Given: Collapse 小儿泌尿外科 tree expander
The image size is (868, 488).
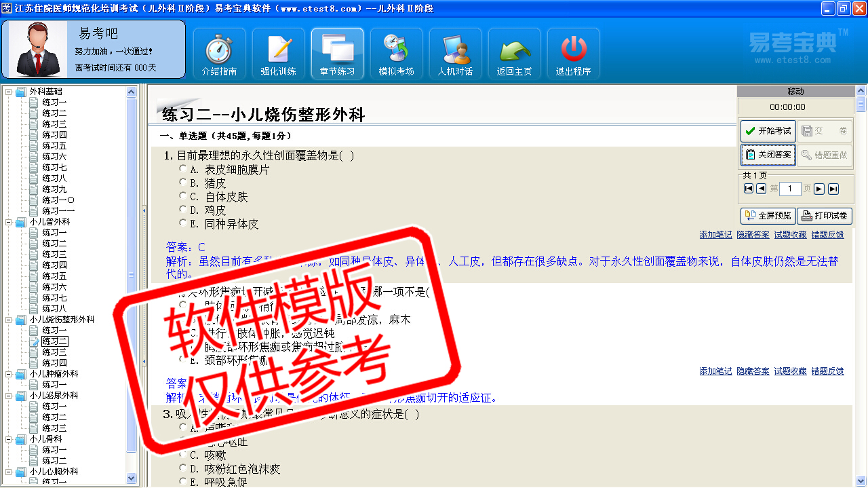Looking at the screenshot, I should click(x=9, y=396).
